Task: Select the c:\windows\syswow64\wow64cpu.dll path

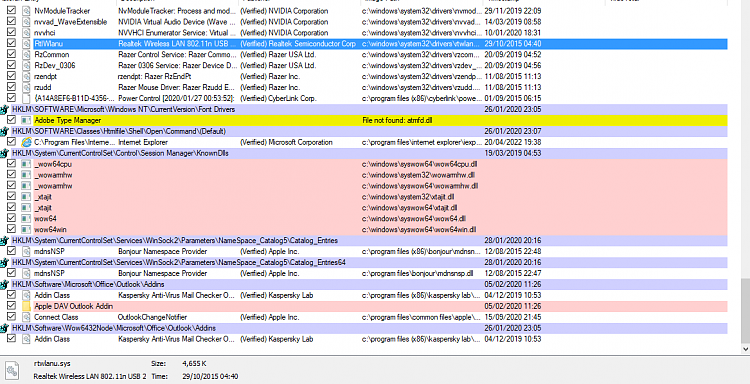Action: (419, 164)
